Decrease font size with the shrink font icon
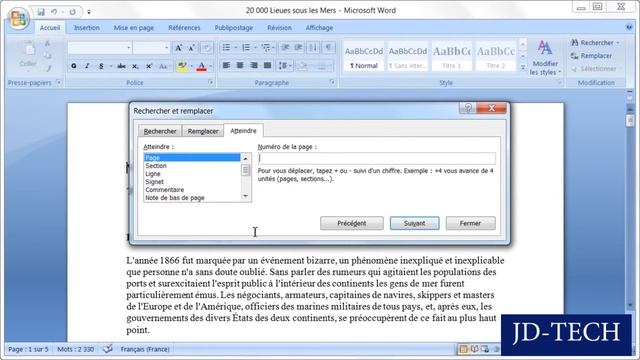Image resolution: width=640 pixels, height=360 pixels. [x=191, y=48]
